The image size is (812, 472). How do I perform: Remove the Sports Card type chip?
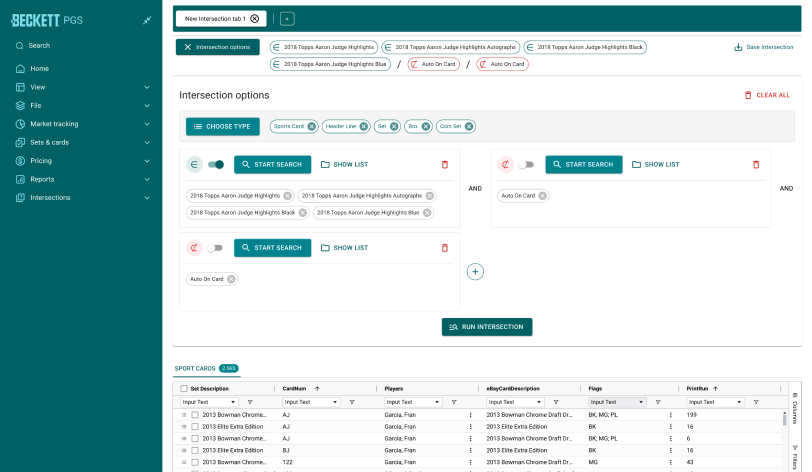pos(311,126)
